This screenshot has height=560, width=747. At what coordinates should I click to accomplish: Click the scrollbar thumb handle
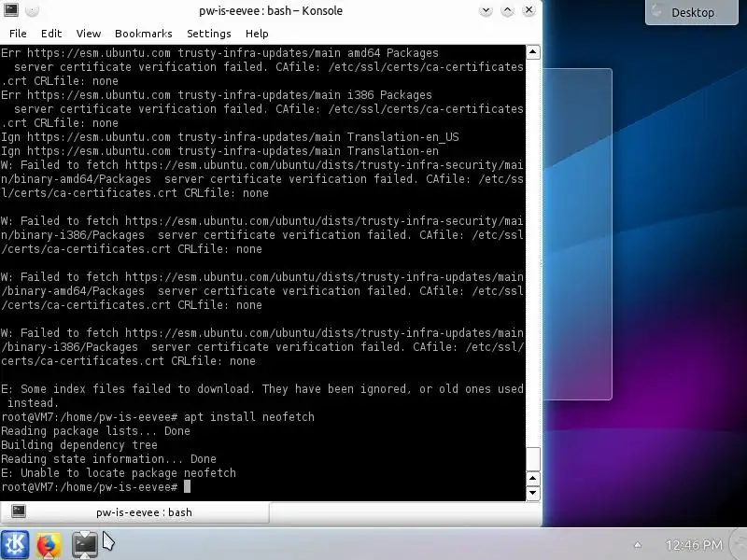[532, 459]
